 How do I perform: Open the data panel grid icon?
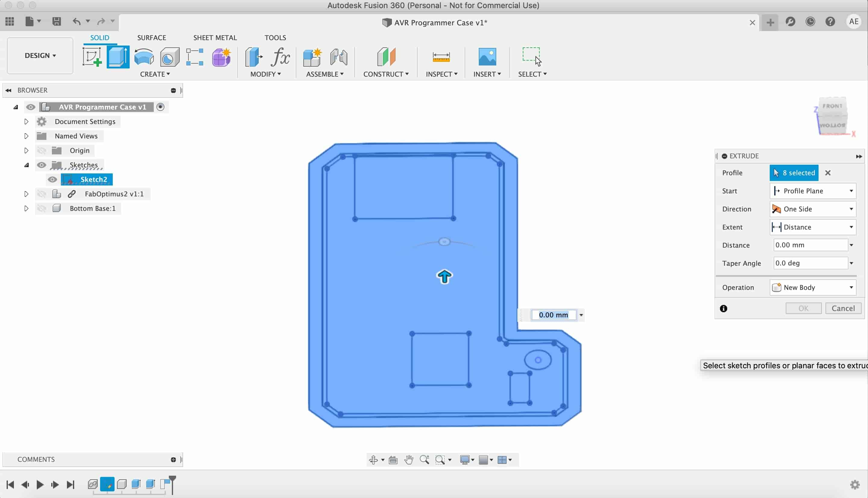click(10, 21)
